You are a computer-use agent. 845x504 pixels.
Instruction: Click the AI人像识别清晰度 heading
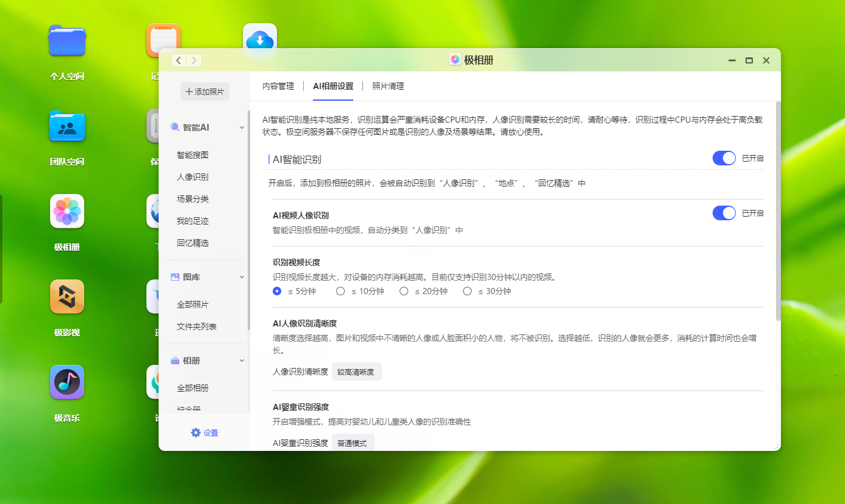click(x=304, y=323)
